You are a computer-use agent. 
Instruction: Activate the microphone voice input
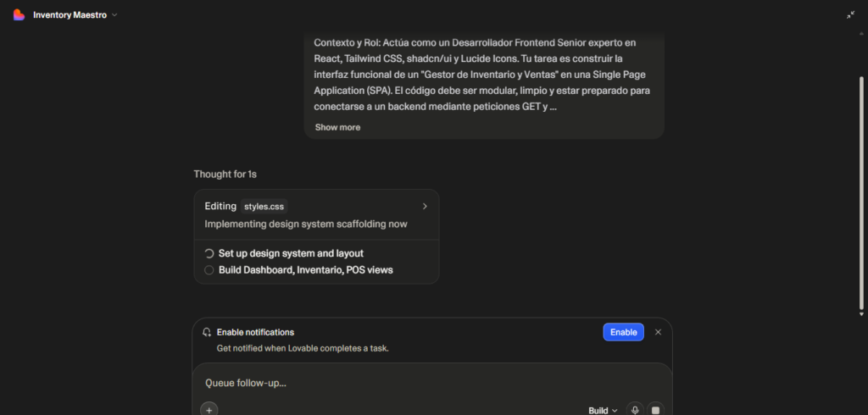(634, 410)
